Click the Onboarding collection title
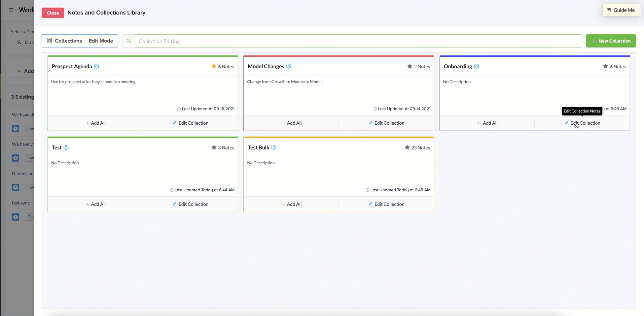Image resolution: width=644 pixels, height=316 pixels. [458, 66]
